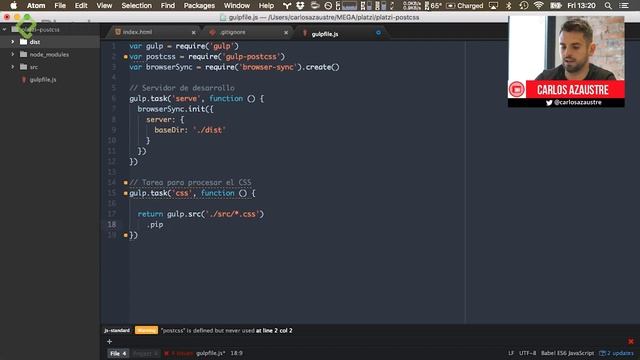Select the dist folder in tree
The image size is (640, 360).
pos(35,42)
